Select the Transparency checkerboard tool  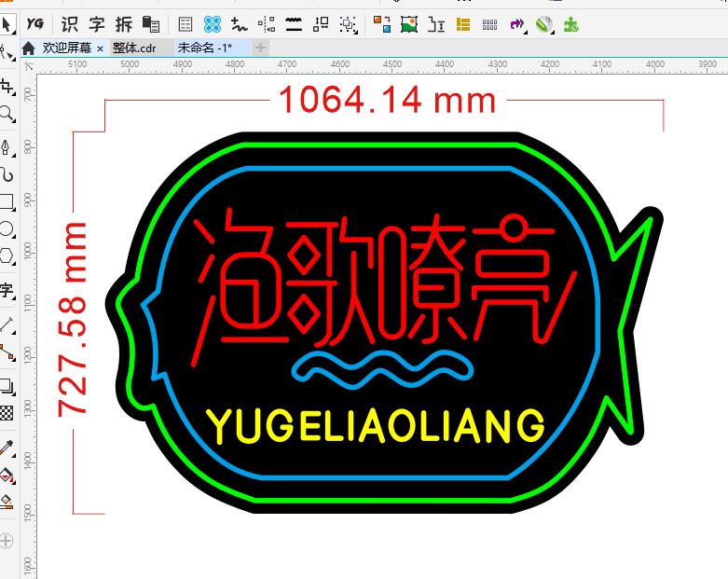click(x=7, y=413)
